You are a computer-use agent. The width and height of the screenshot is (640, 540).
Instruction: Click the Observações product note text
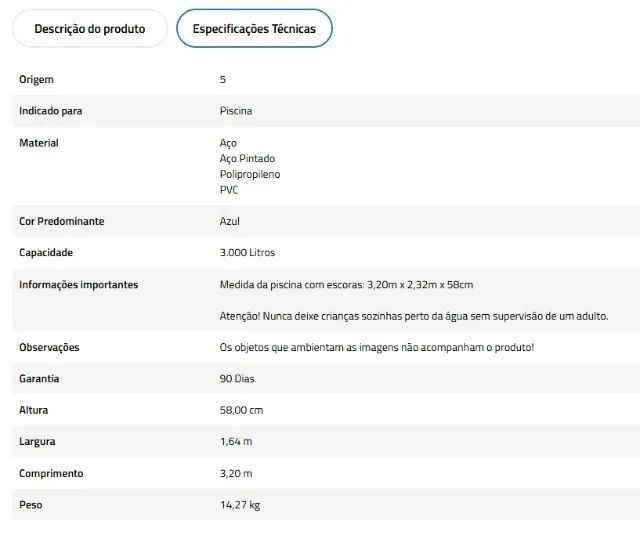(x=377, y=347)
